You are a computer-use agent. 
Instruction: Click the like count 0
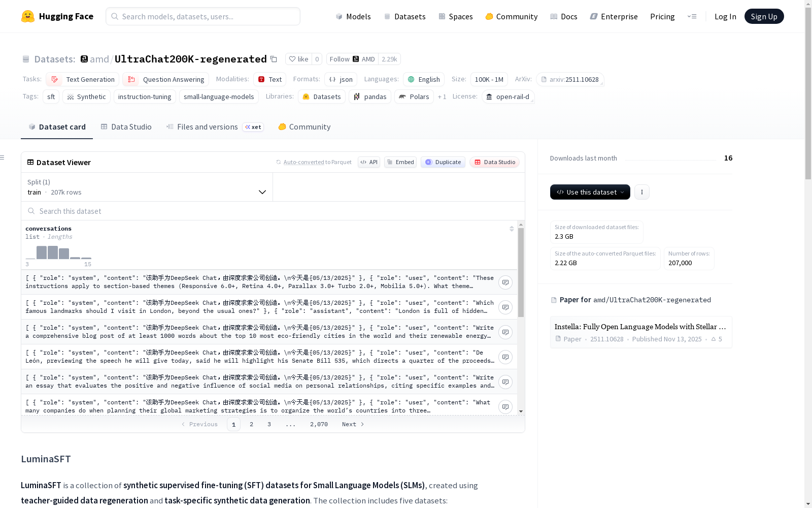[x=317, y=59]
